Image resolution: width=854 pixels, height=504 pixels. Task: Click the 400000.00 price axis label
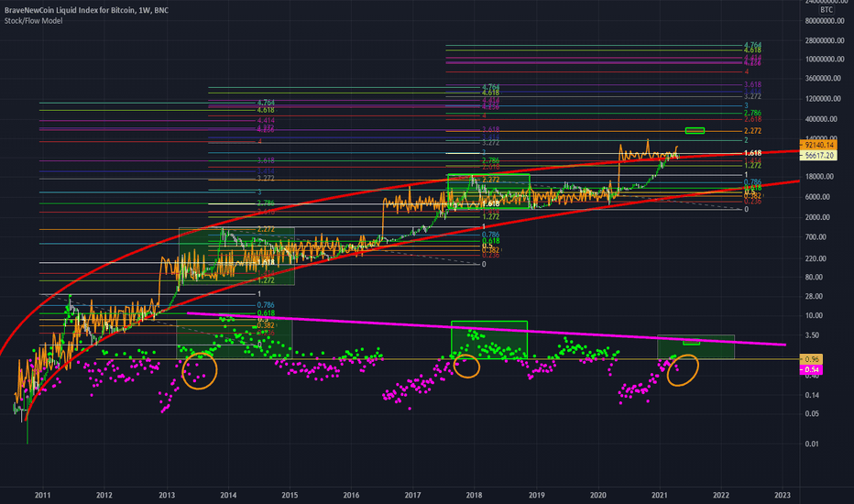pyautogui.click(x=821, y=119)
